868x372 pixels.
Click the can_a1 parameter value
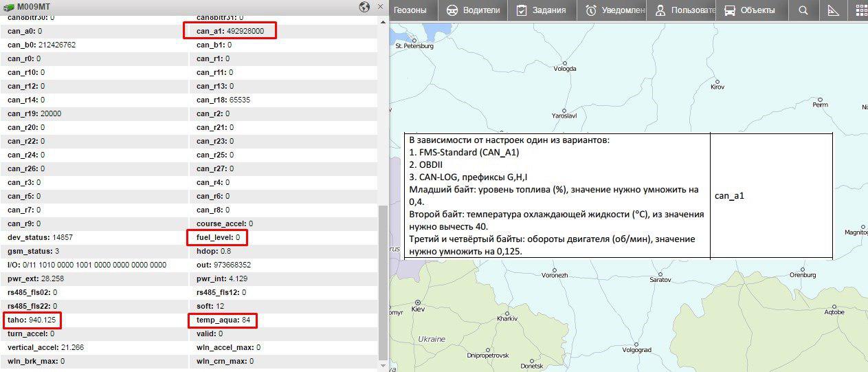[245, 31]
